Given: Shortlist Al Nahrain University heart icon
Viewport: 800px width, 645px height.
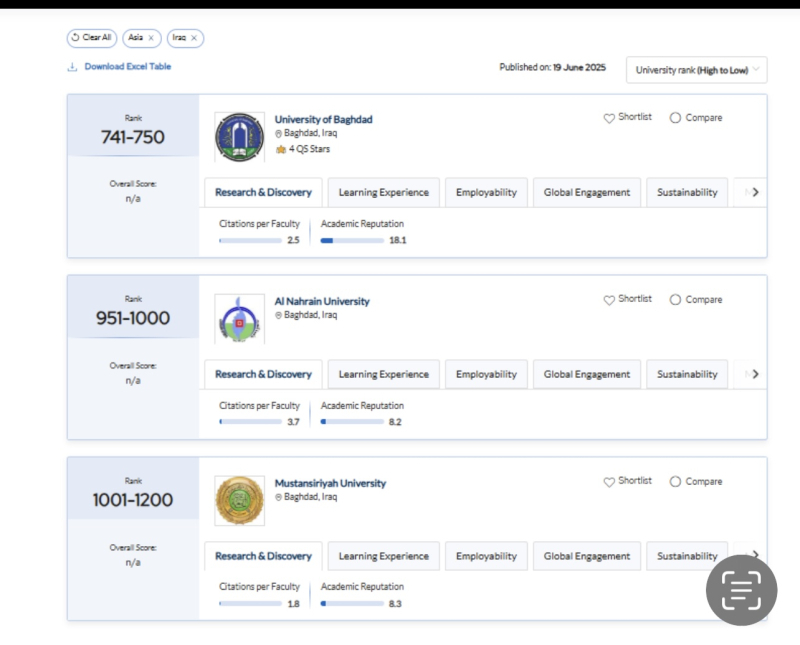Looking at the screenshot, I should click(x=609, y=300).
